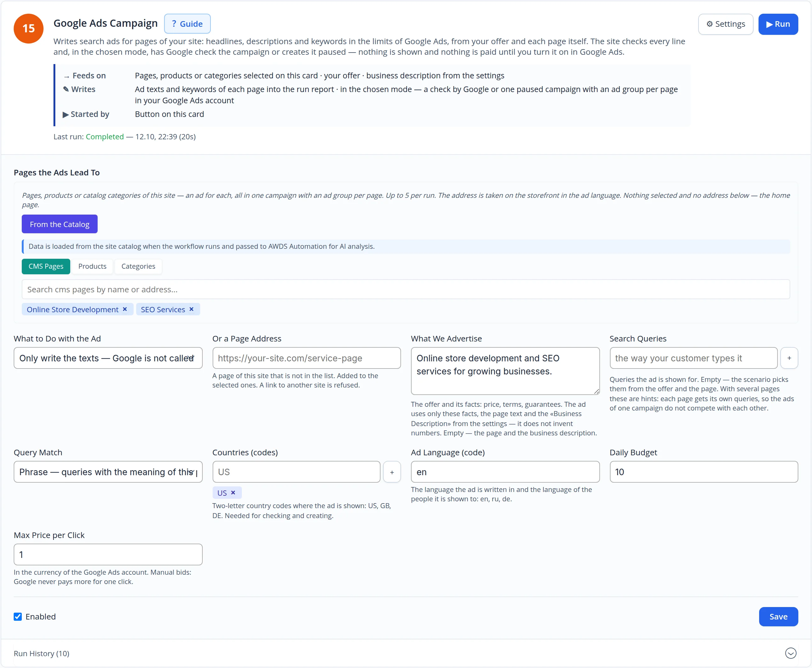The width and height of the screenshot is (812, 668).
Task: Switch to the Products tab
Action: click(92, 266)
